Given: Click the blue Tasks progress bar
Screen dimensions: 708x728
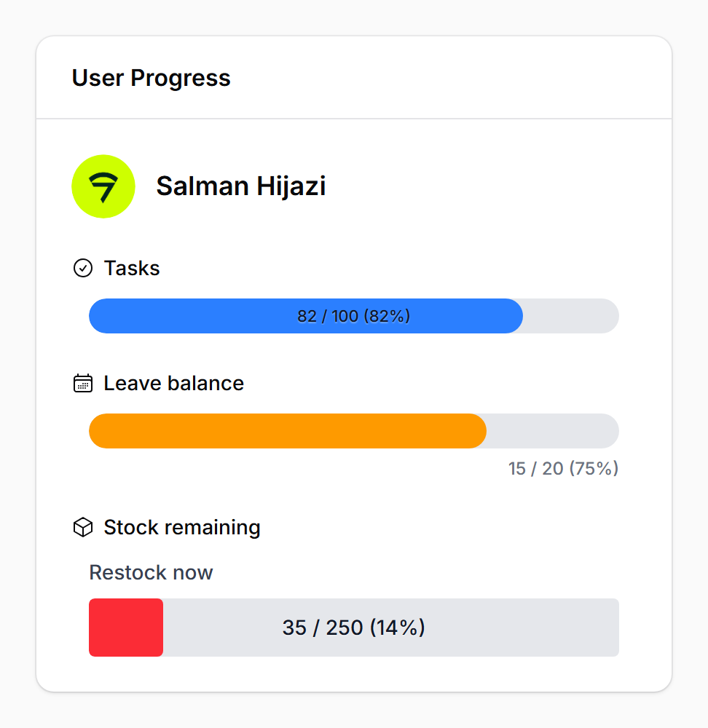Looking at the screenshot, I should [x=306, y=316].
